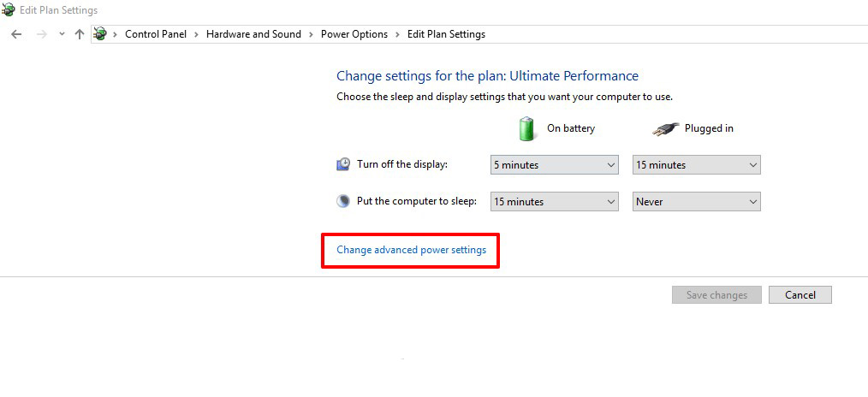Screen dimensions: 868x397
Task: Click the display clock icon beside Turn off display
Action: [x=343, y=164]
